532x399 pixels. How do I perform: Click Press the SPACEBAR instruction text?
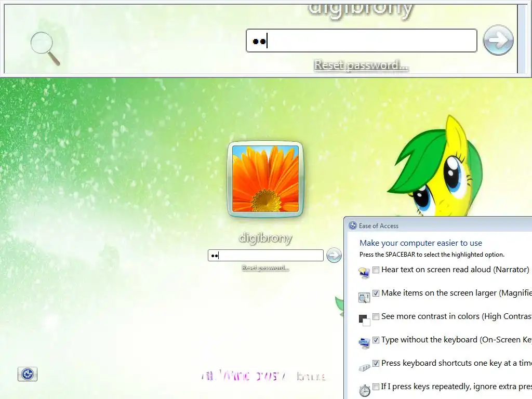coord(432,255)
